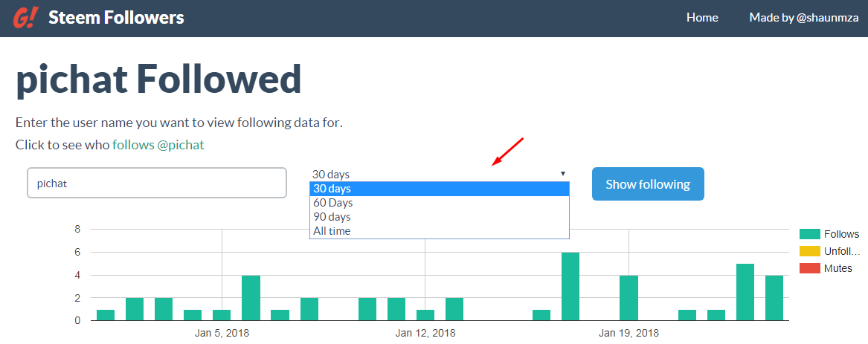Follow the 'follows @pichat' link

(x=158, y=145)
